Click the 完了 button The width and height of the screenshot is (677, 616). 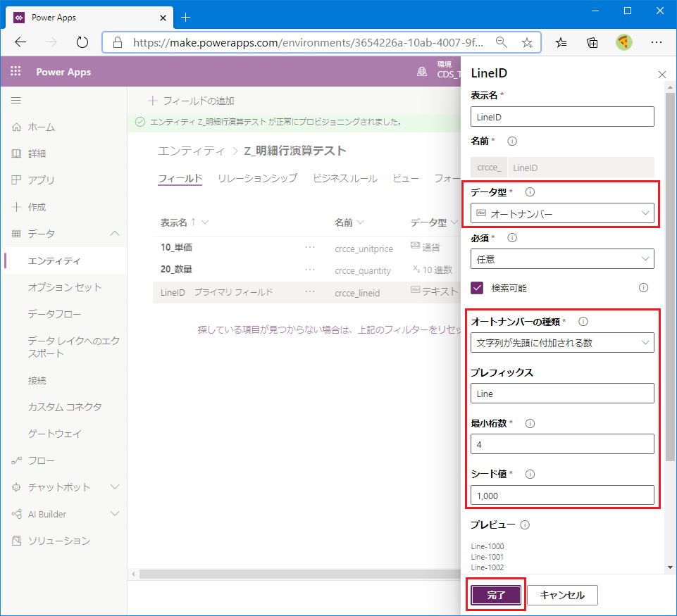click(496, 595)
